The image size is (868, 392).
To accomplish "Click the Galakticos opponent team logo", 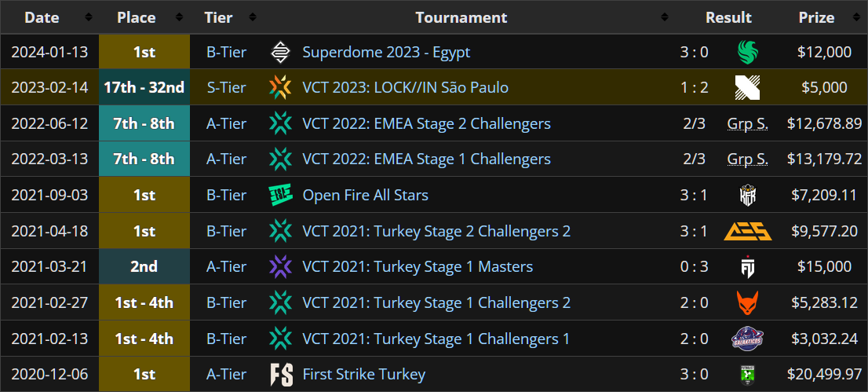I will [748, 339].
